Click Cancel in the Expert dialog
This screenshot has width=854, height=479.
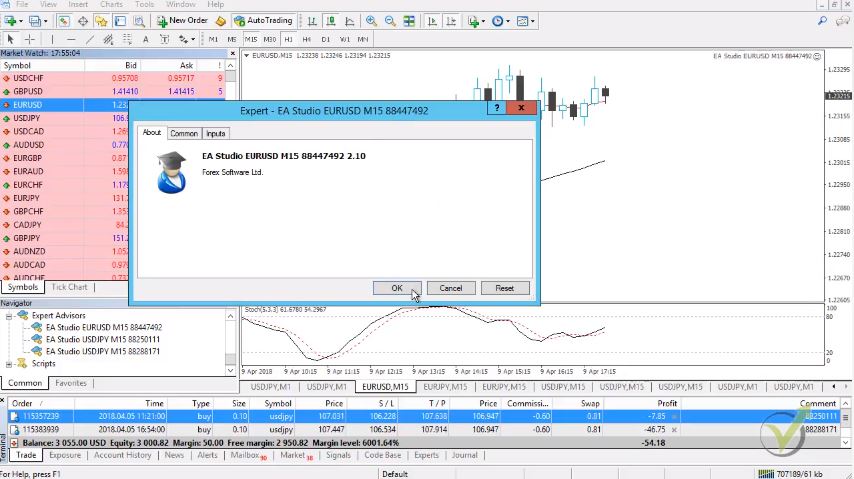point(451,288)
